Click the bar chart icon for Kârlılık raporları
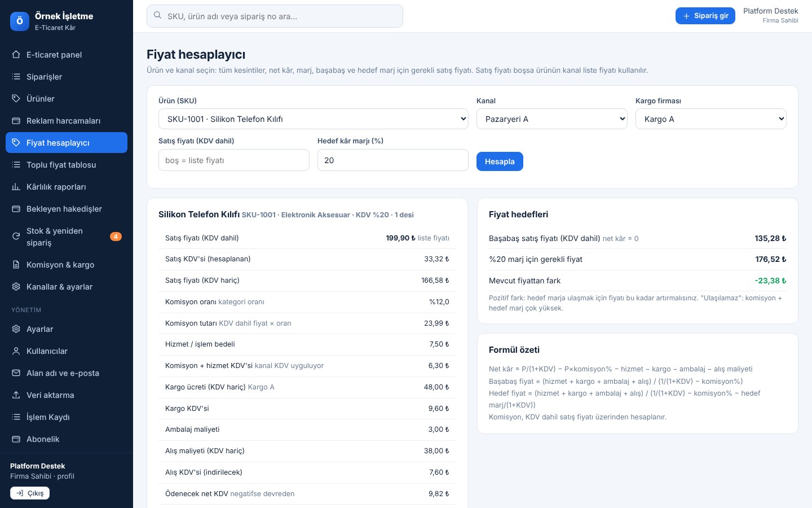The height and width of the screenshot is (508, 812). tap(16, 187)
